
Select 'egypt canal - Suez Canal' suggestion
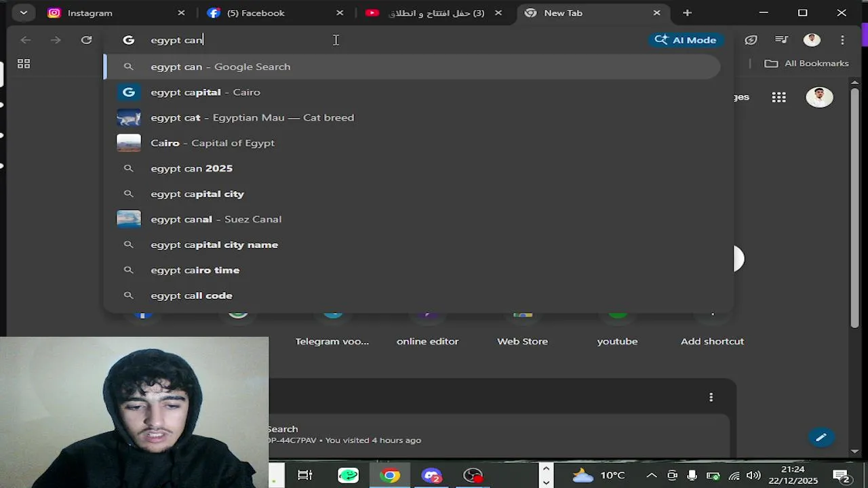coord(412,219)
